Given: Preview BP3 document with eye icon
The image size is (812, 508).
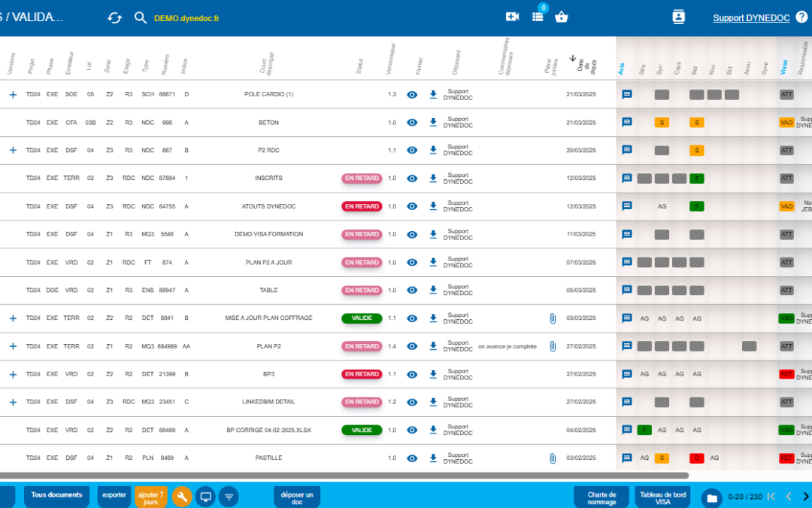Looking at the screenshot, I should pyautogui.click(x=412, y=374).
